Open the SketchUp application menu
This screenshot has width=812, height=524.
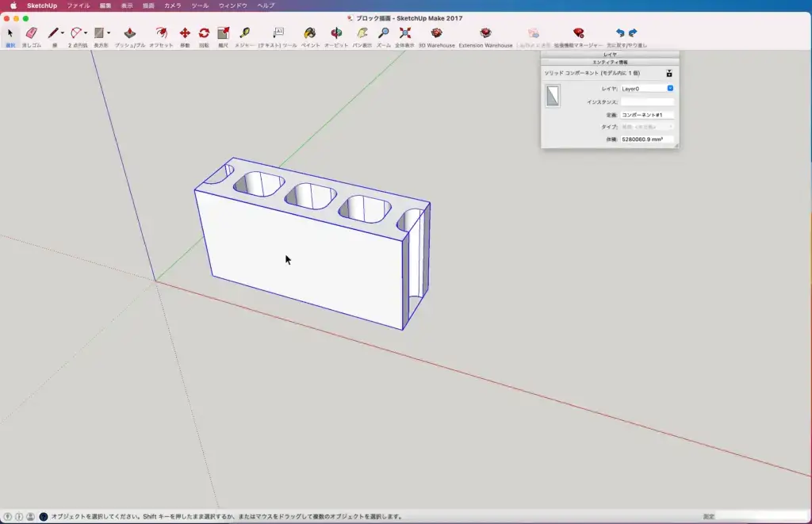[x=42, y=6]
